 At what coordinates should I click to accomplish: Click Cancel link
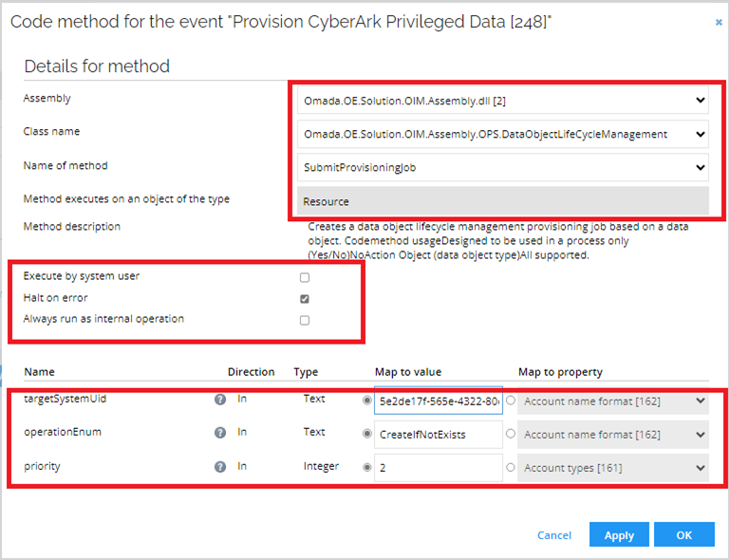554,535
